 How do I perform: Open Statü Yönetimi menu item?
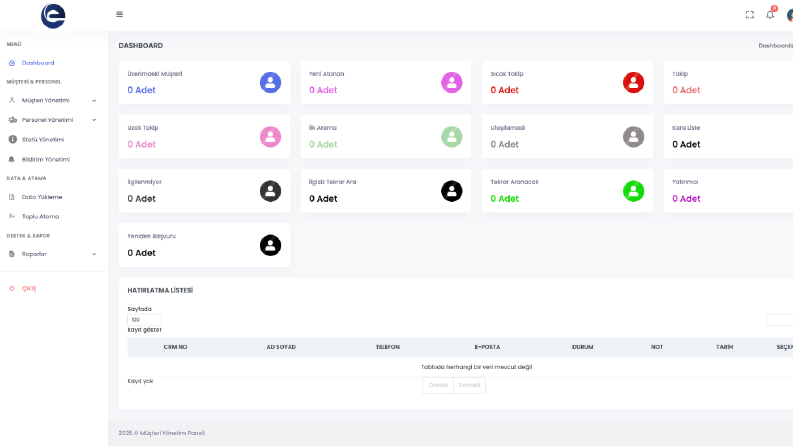[x=43, y=140]
